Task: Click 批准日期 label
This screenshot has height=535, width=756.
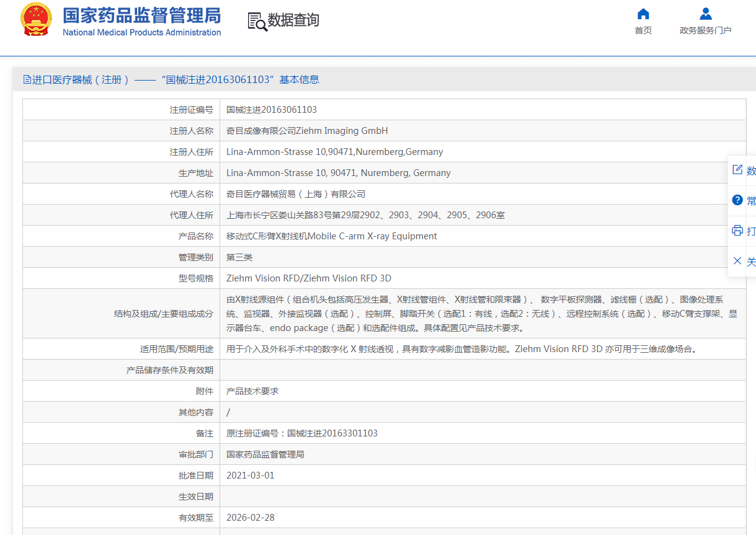Action: pos(196,475)
